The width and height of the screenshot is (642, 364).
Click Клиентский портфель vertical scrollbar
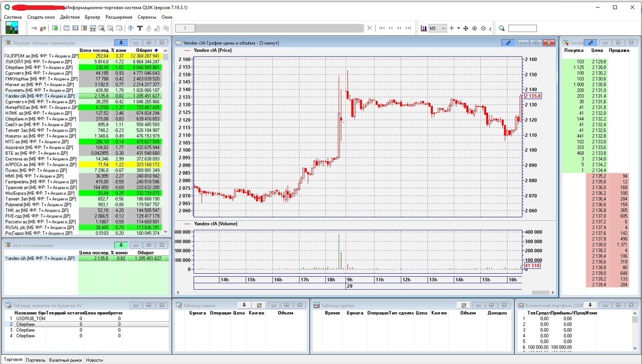point(635,330)
